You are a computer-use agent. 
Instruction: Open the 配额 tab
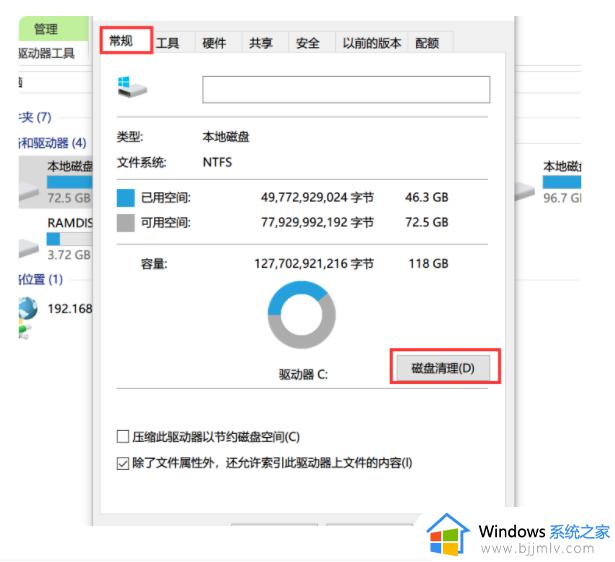click(427, 43)
